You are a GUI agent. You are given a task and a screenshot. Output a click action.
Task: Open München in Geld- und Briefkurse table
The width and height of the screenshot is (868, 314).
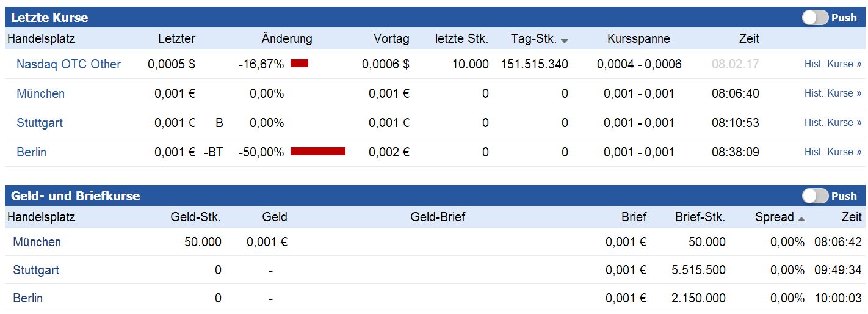pos(37,242)
